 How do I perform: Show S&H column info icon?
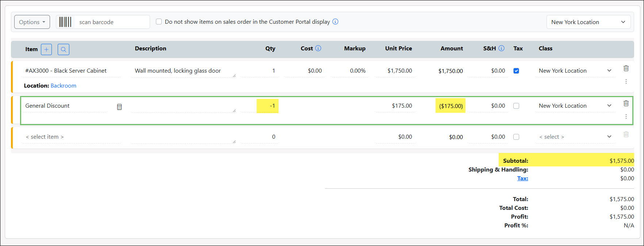click(x=502, y=48)
